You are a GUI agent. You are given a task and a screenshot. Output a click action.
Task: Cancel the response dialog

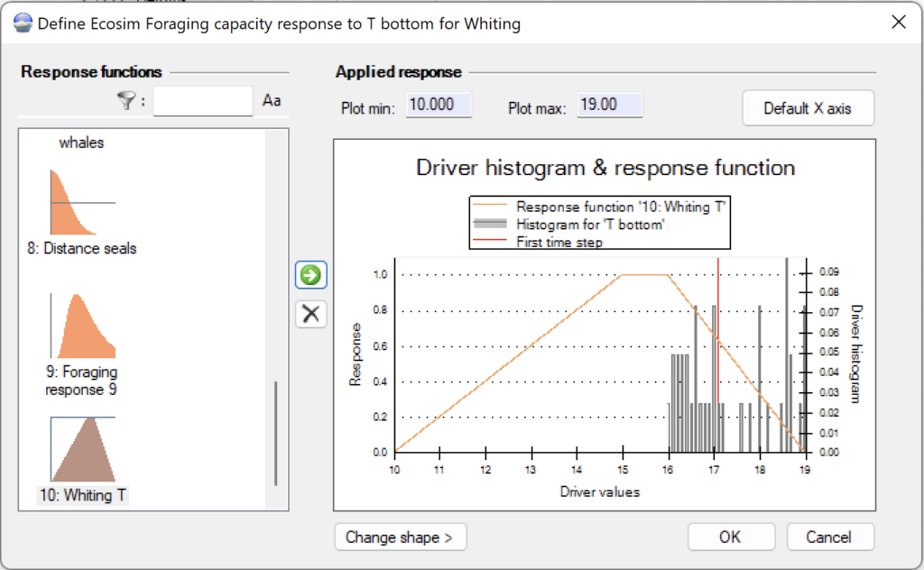(829, 538)
